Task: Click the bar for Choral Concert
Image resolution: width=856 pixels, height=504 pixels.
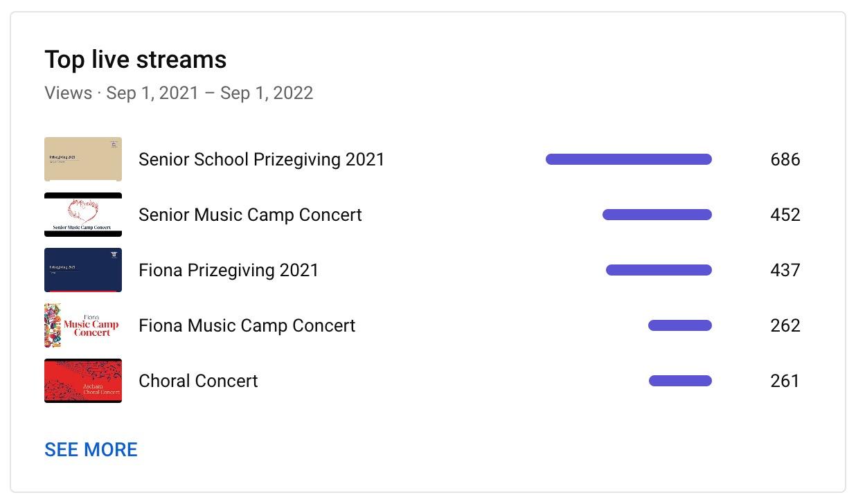Action: [x=680, y=381]
